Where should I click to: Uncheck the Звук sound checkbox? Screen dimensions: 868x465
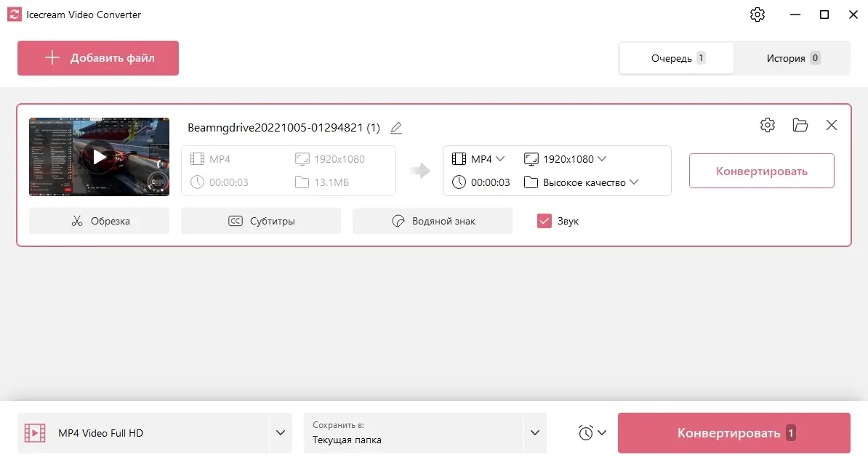coord(544,221)
